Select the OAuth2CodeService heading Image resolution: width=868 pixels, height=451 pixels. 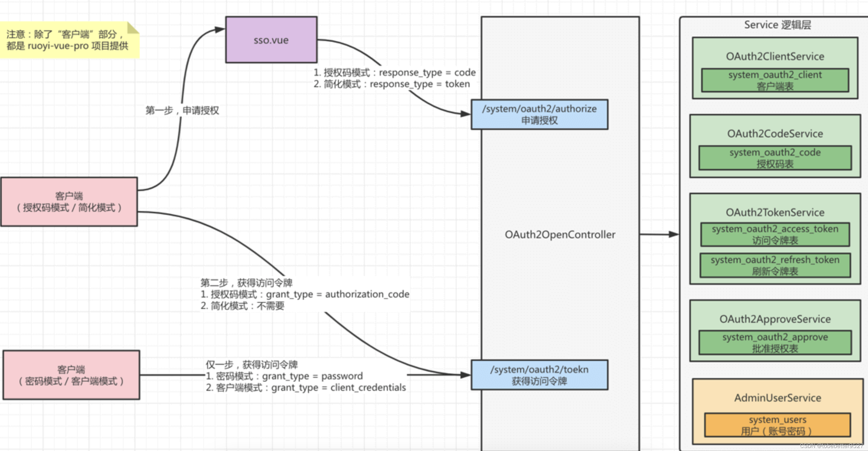click(775, 133)
